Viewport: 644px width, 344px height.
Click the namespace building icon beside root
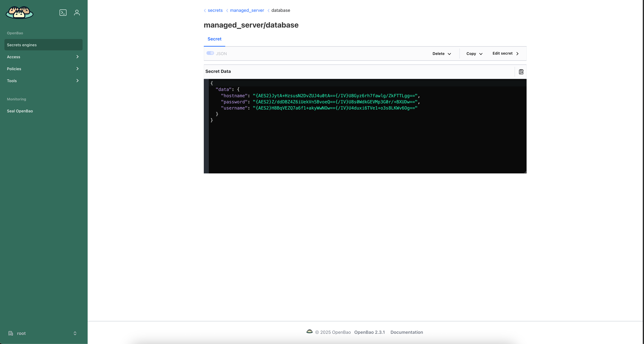(11, 333)
